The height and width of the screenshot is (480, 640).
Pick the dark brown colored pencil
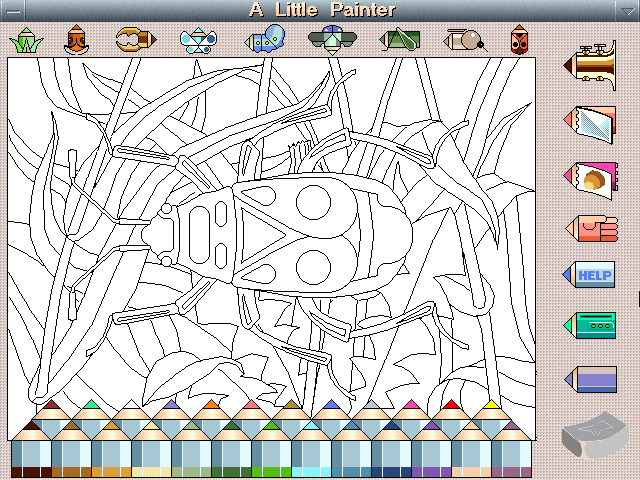click(x=31, y=450)
